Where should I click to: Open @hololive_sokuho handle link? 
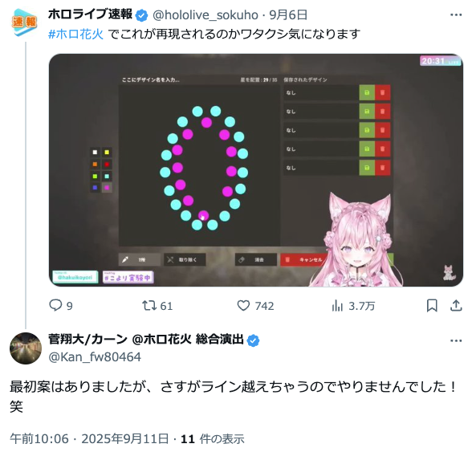click(205, 15)
